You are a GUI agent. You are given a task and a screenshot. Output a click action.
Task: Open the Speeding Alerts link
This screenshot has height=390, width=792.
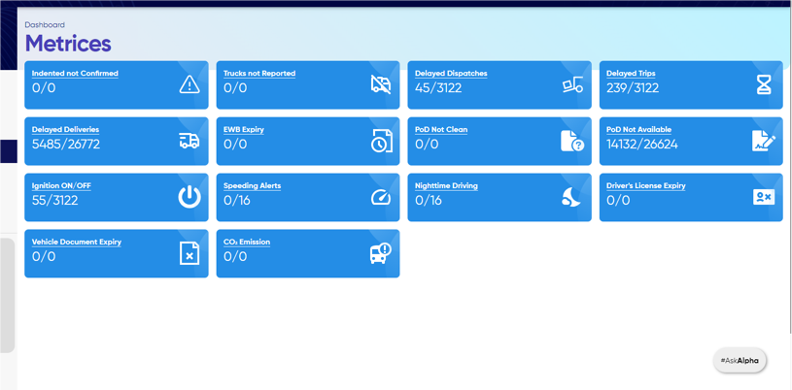253,185
